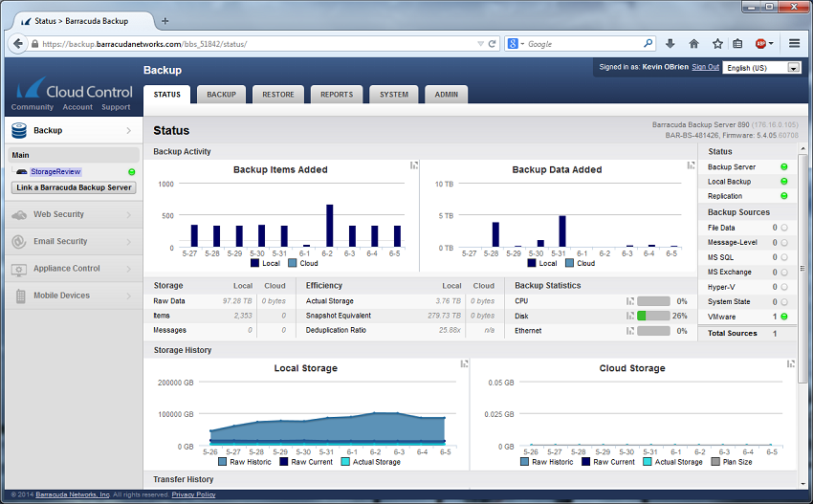Open the Google search engine selector

tap(516, 44)
